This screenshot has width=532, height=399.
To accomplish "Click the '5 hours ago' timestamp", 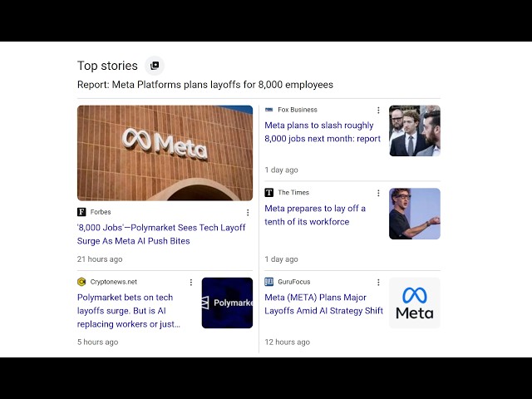I will (98, 342).
